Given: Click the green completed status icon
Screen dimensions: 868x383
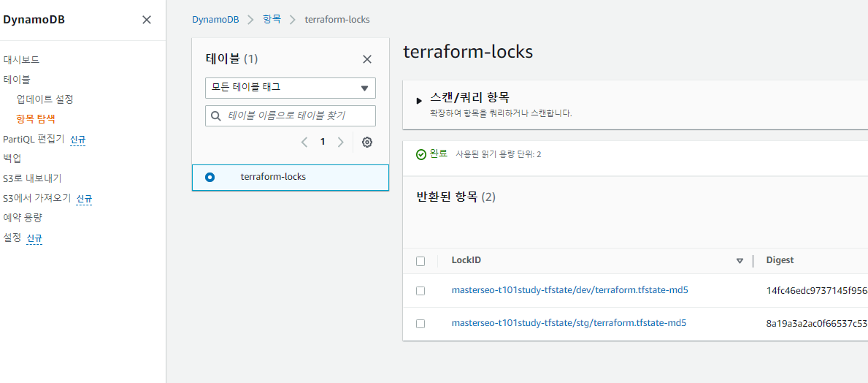Looking at the screenshot, I should [x=421, y=154].
